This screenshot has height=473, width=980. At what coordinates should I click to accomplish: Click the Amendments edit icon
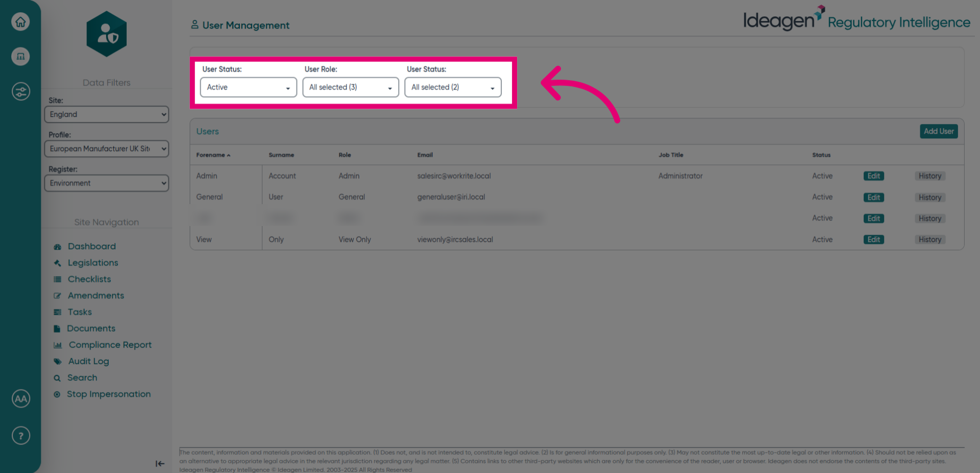pos(57,295)
